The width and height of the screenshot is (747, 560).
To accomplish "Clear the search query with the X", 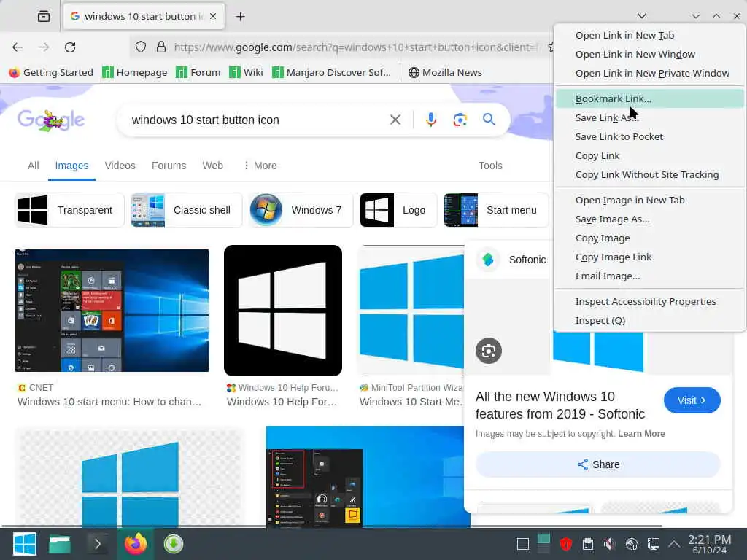I will pyautogui.click(x=395, y=120).
